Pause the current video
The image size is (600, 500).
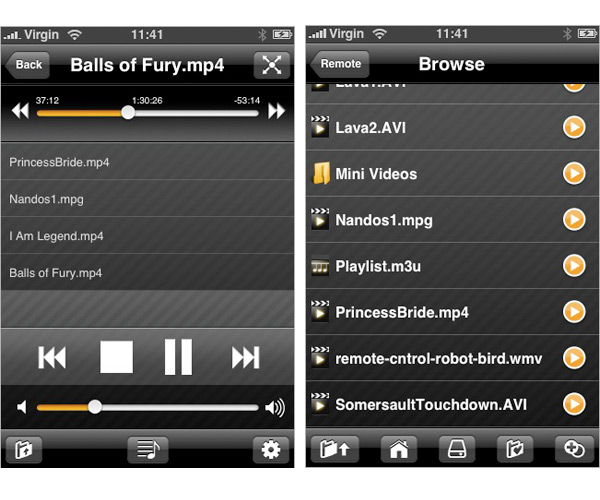click(178, 357)
